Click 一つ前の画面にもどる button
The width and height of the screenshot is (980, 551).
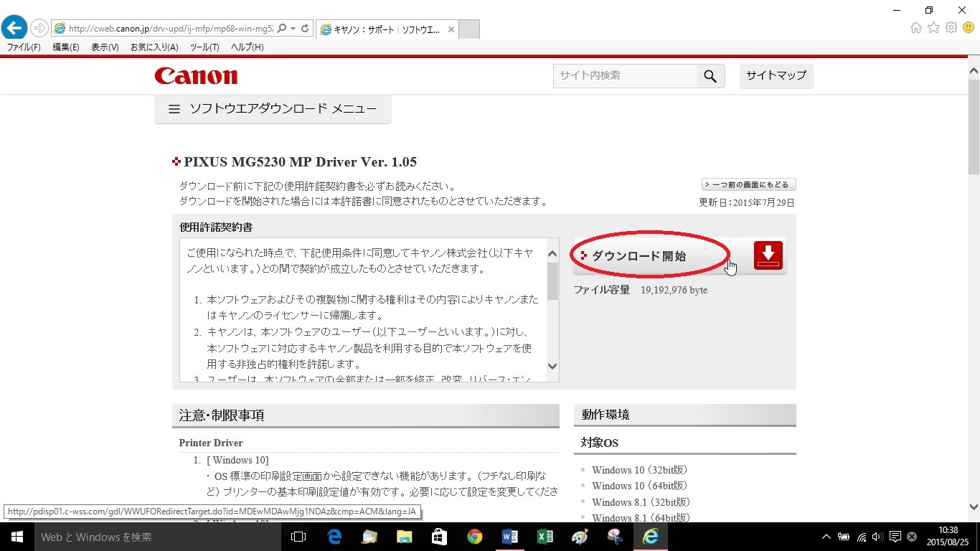click(749, 185)
